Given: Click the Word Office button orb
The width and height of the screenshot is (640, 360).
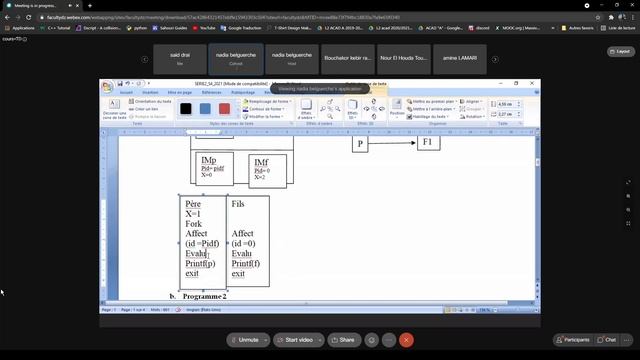Looking at the screenshot, I should pos(107,87).
